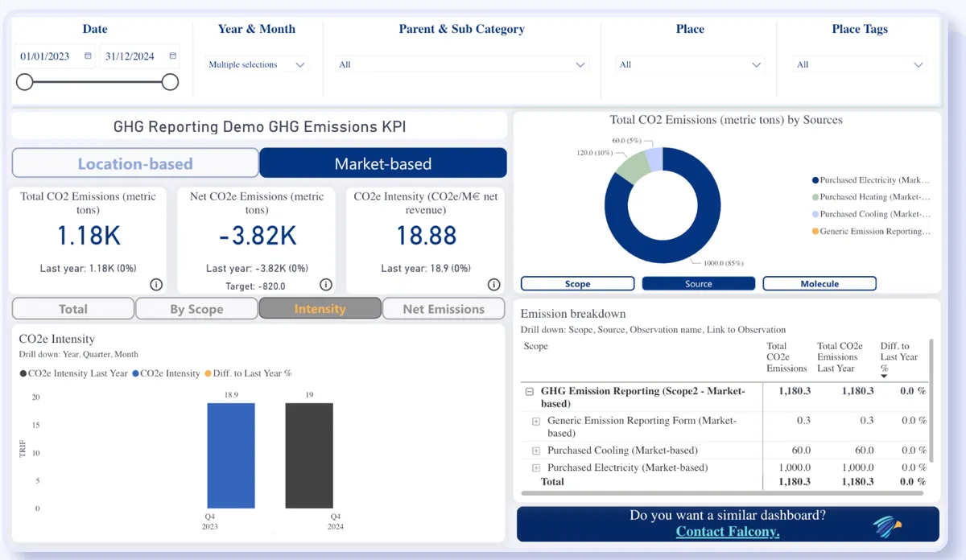966x560 pixels.
Task: Open the start date calendar picker icon
Action: 88,56
